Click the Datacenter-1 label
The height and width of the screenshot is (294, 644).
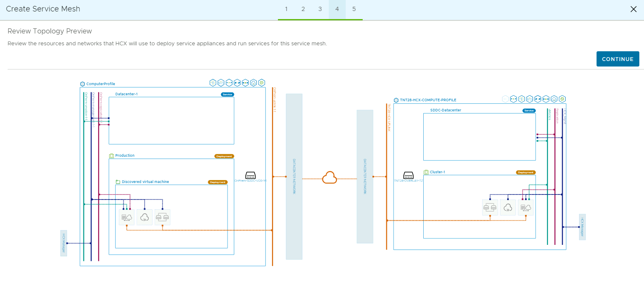(127, 94)
